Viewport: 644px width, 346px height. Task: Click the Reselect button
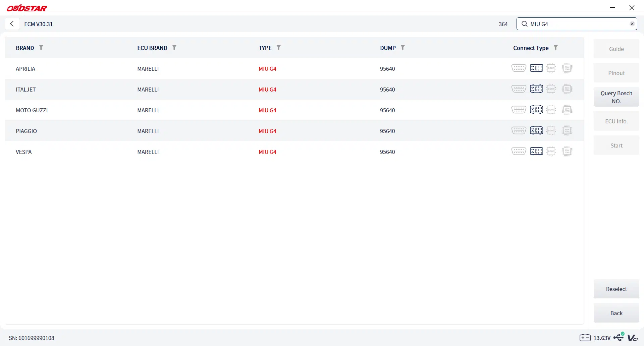[x=616, y=289]
